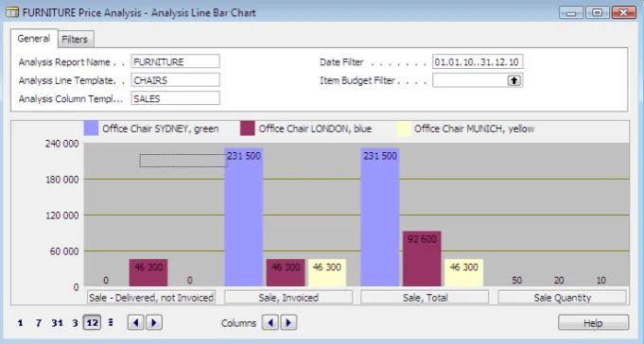Show previous Columns set arrow
Viewport: 644px width, 344px height.
tap(270, 322)
